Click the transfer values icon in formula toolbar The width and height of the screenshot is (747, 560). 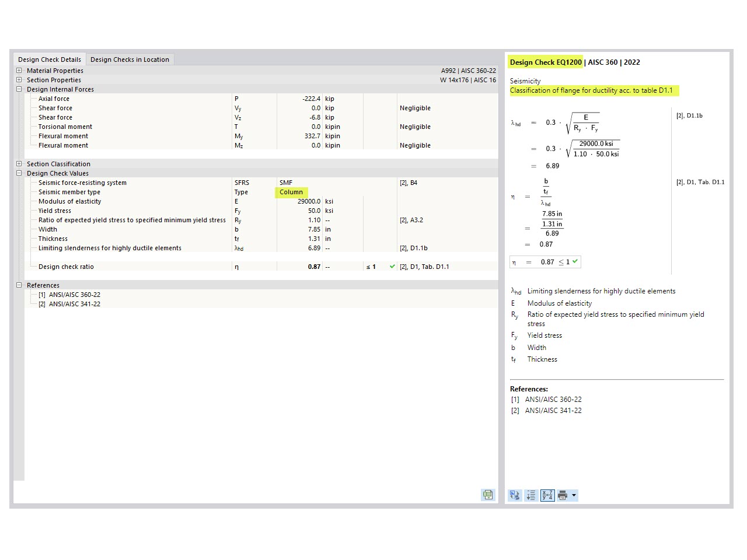coord(515,495)
